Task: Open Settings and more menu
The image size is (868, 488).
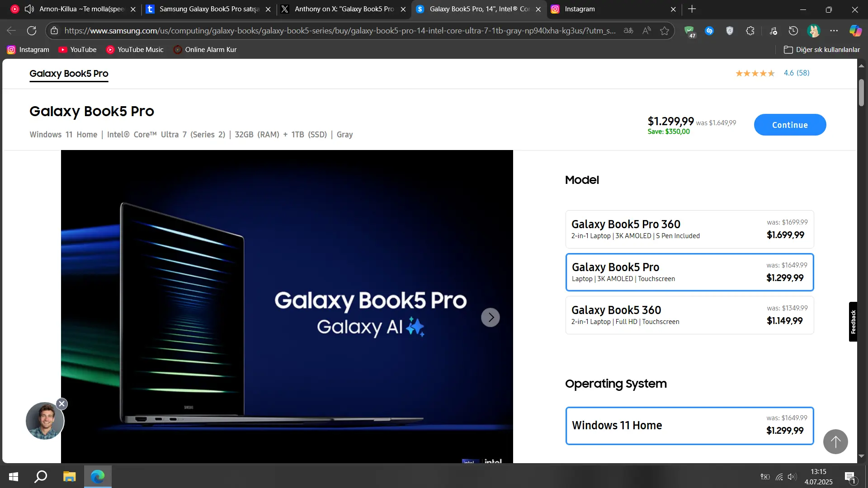Action: coord(834,31)
